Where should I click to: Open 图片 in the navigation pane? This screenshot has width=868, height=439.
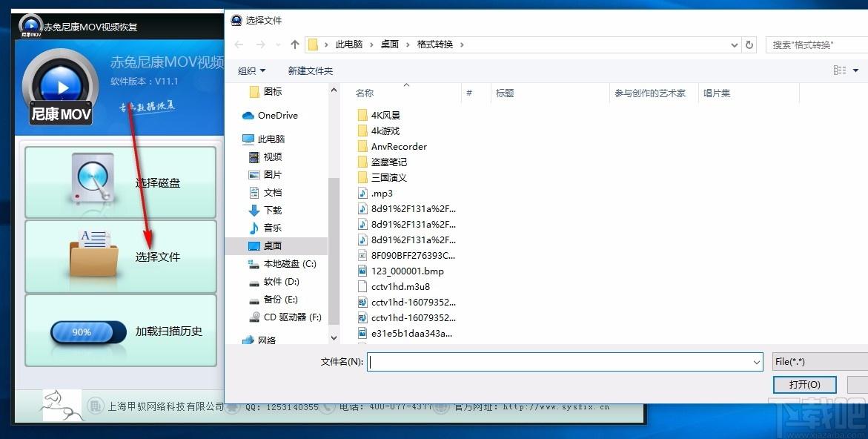pos(265,174)
